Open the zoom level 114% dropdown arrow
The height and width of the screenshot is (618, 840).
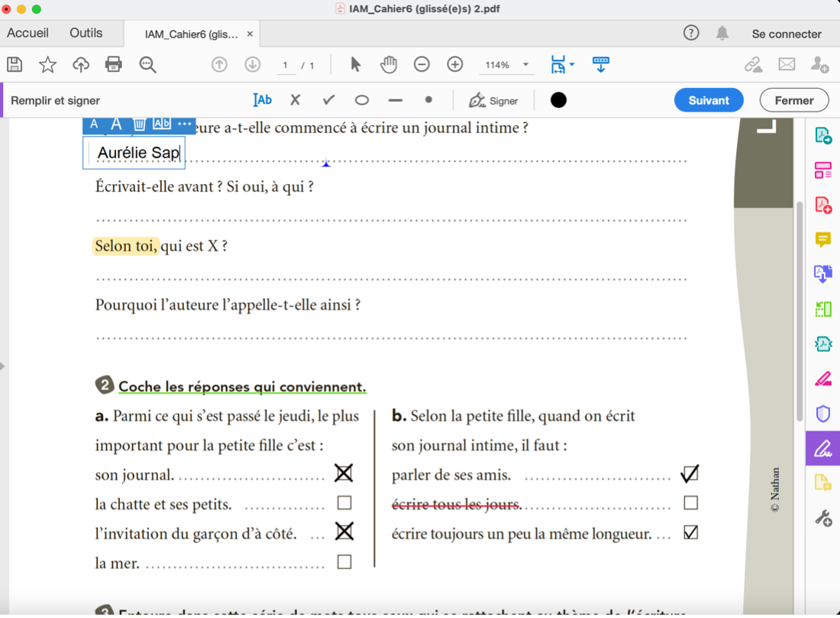point(525,65)
